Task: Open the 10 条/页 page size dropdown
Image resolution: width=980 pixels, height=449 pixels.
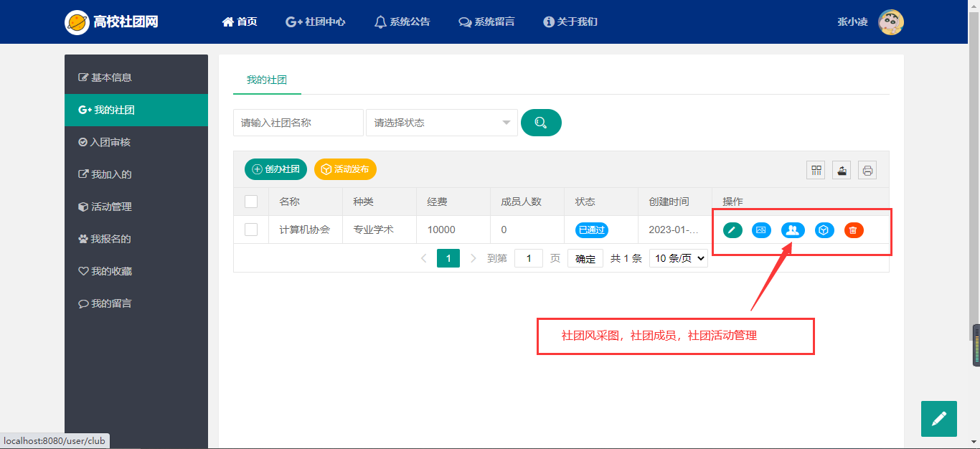Action: (679, 258)
